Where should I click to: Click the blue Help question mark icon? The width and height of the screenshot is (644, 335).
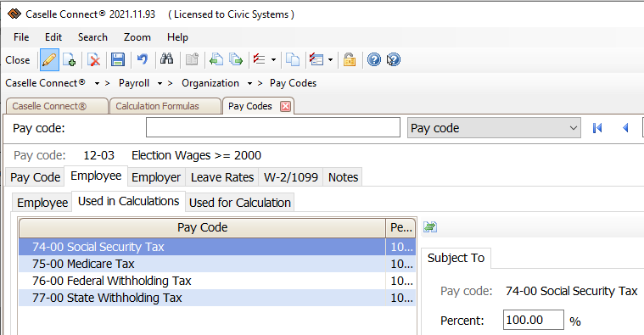pyautogui.click(x=374, y=60)
